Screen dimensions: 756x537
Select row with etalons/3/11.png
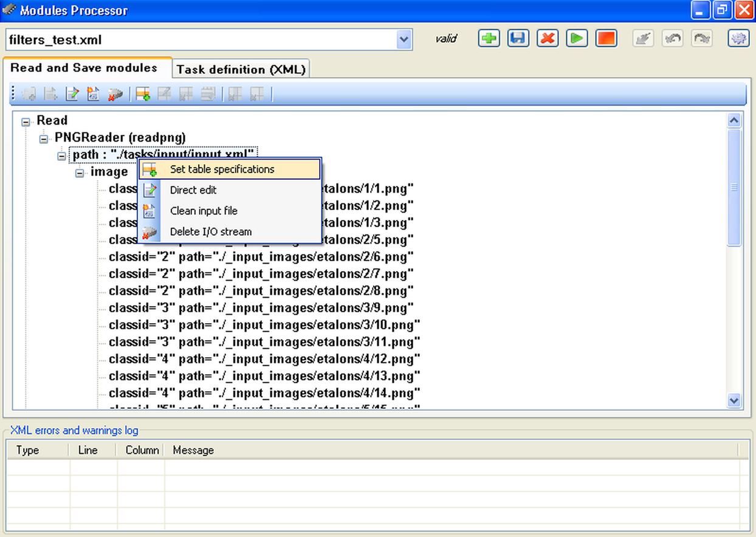pos(264,341)
